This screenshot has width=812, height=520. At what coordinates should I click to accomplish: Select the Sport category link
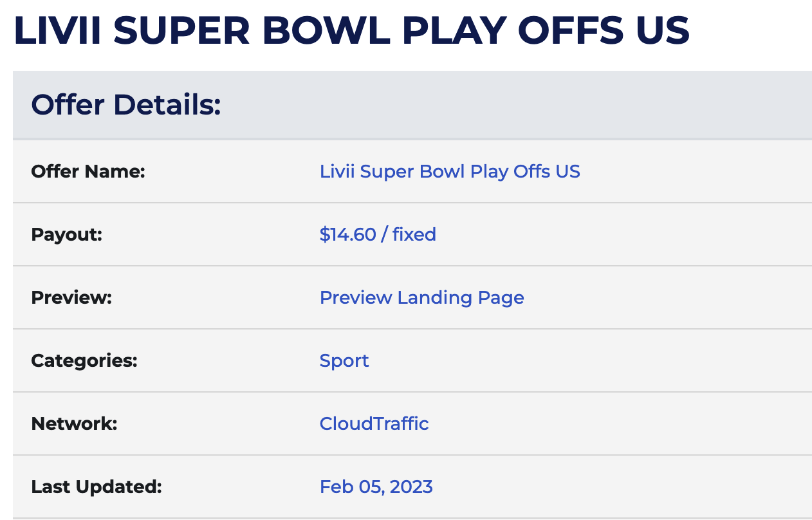(x=344, y=360)
